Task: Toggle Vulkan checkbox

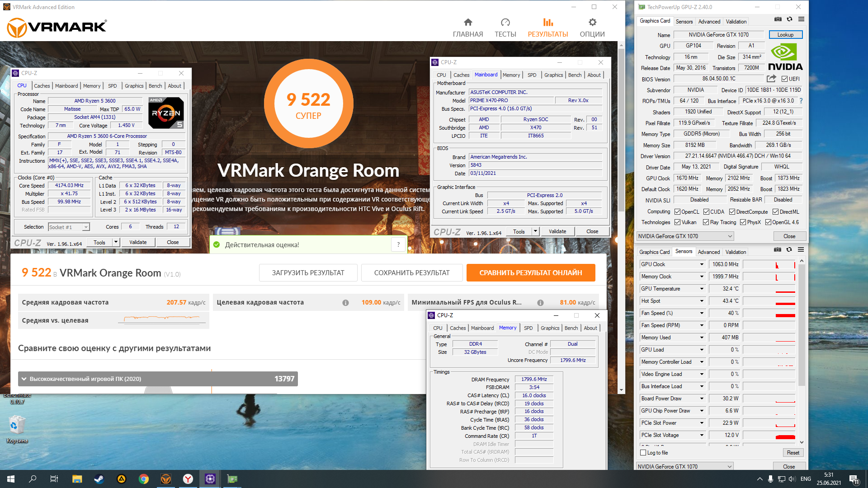Action: (677, 222)
